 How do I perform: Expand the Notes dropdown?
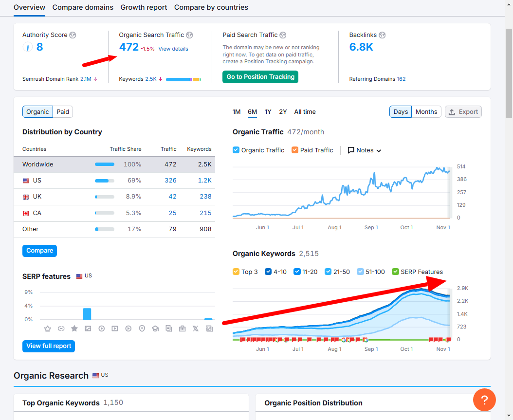pos(365,150)
